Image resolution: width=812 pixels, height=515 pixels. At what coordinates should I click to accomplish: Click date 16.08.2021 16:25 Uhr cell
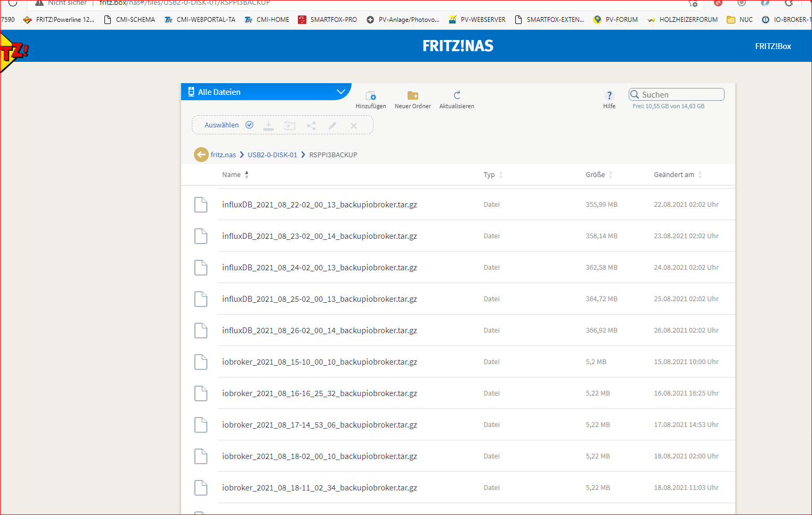[686, 393]
